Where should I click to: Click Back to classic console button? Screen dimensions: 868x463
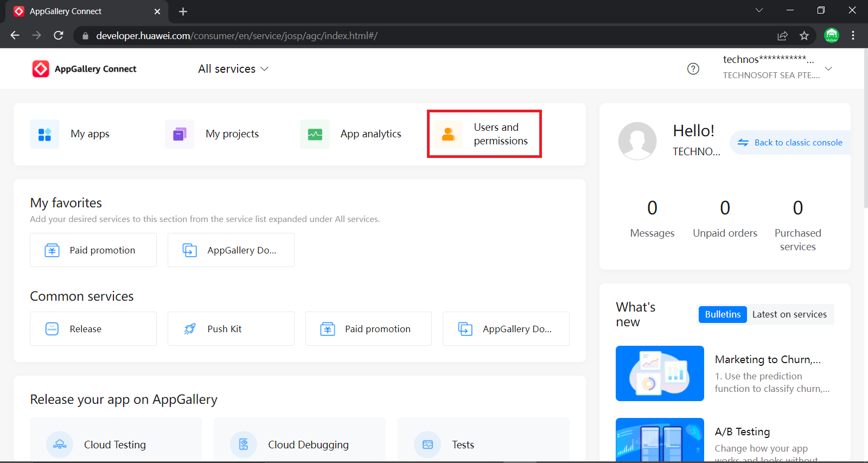[x=790, y=142]
